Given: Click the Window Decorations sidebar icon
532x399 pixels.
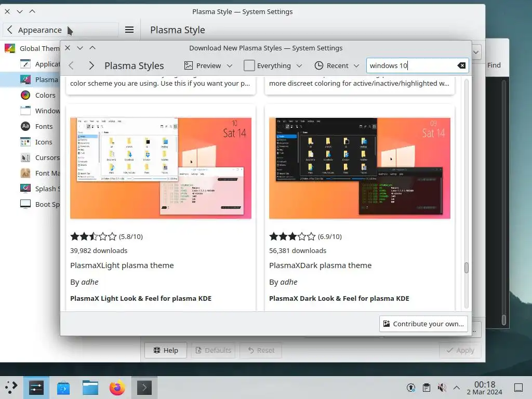Looking at the screenshot, I should (x=25, y=111).
